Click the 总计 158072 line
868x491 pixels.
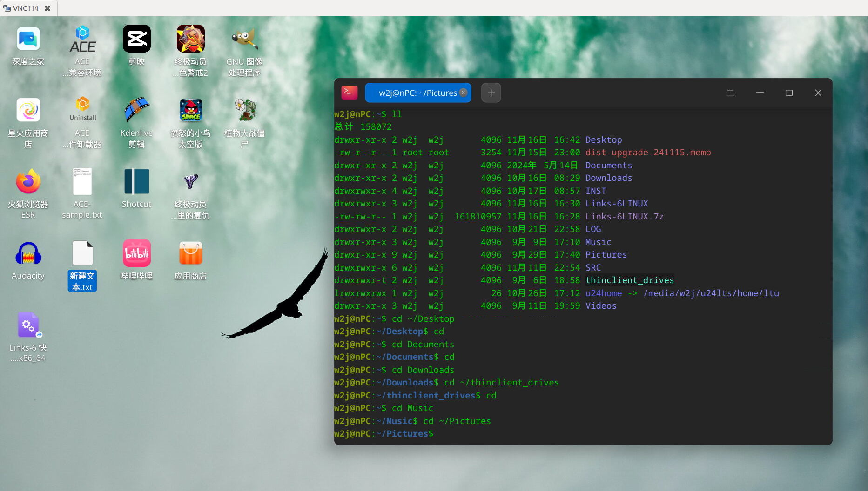coord(363,127)
